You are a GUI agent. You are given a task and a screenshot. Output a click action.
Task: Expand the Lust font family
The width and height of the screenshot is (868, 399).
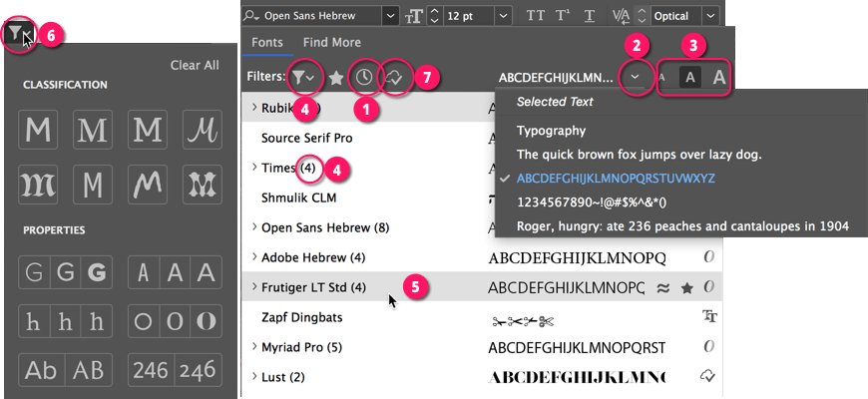click(x=254, y=377)
